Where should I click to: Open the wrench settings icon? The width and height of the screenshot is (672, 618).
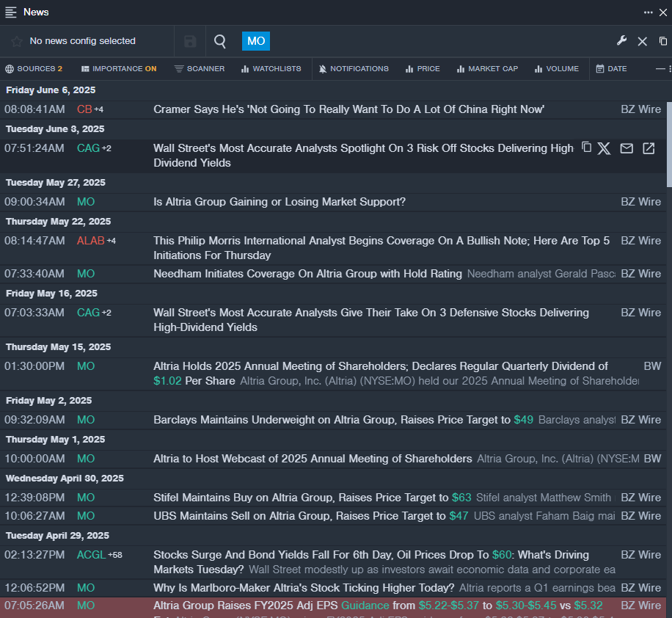pos(621,41)
